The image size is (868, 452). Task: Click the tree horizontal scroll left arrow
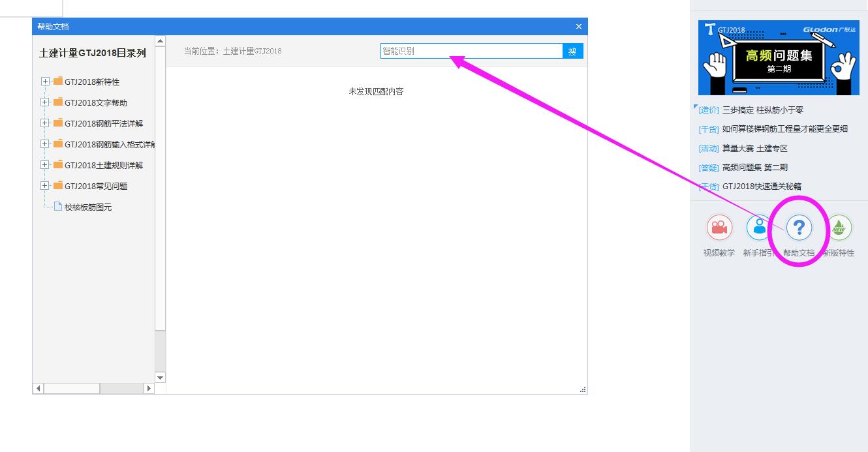pyautogui.click(x=38, y=388)
